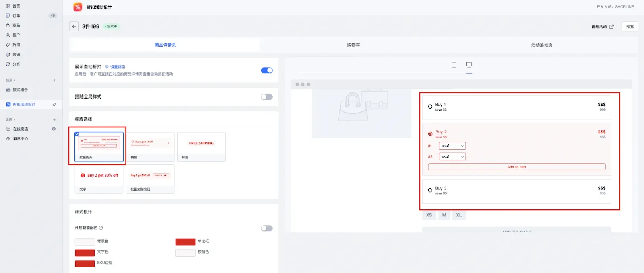Click the back arrow next to 3件199
The image size is (644, 273).
pos(74,27)
